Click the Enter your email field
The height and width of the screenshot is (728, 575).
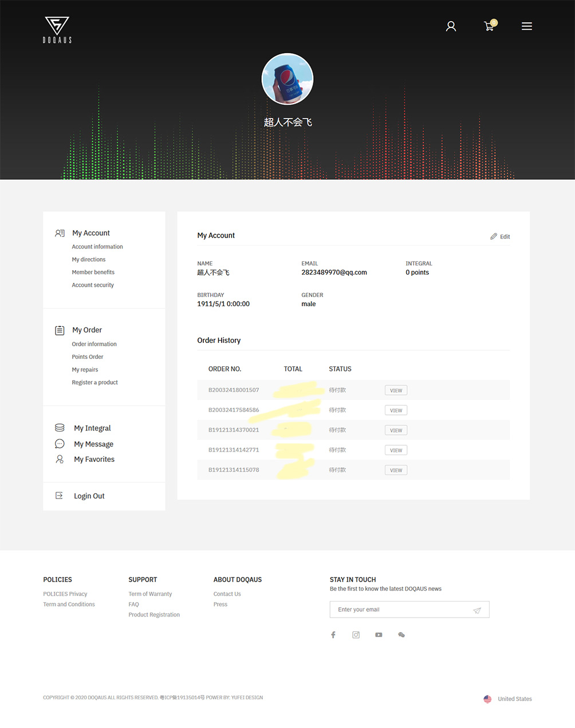[401, 610]
